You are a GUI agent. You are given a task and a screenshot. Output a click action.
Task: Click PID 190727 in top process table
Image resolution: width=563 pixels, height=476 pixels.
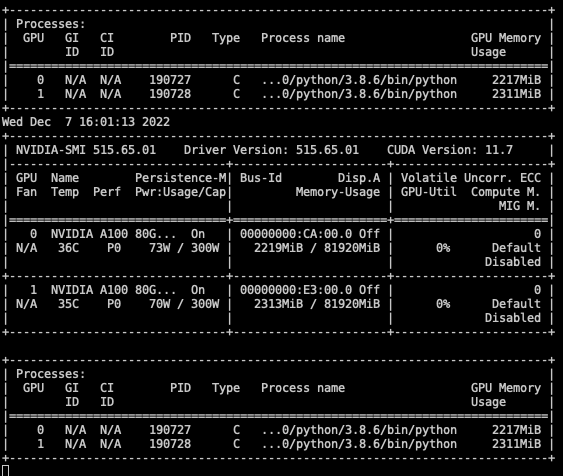(x=170, y=80)
